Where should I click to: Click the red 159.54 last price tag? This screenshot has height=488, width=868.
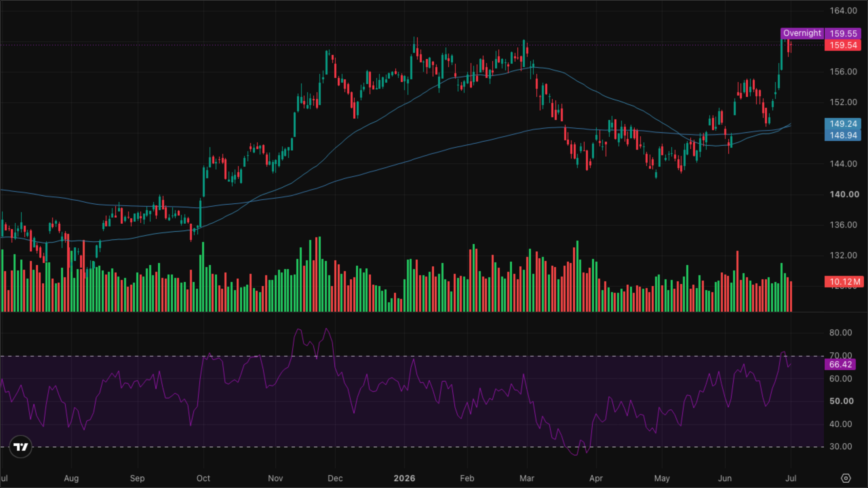(x=843, y=45)
